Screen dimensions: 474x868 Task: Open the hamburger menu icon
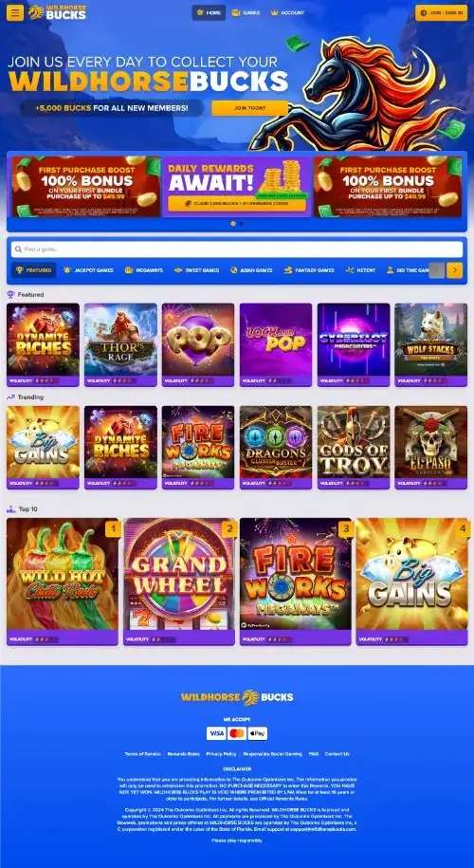point(15,12)
